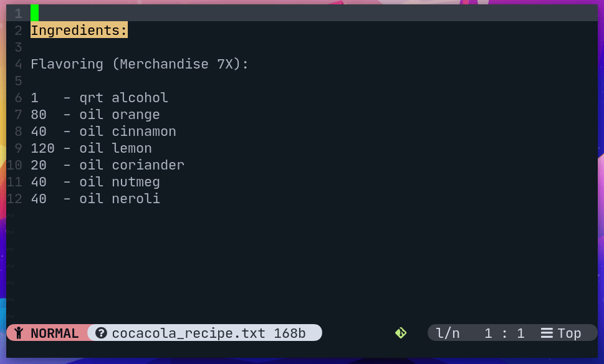
Task: Click the 120 quantity on lemon line
Action: (43, 148)
